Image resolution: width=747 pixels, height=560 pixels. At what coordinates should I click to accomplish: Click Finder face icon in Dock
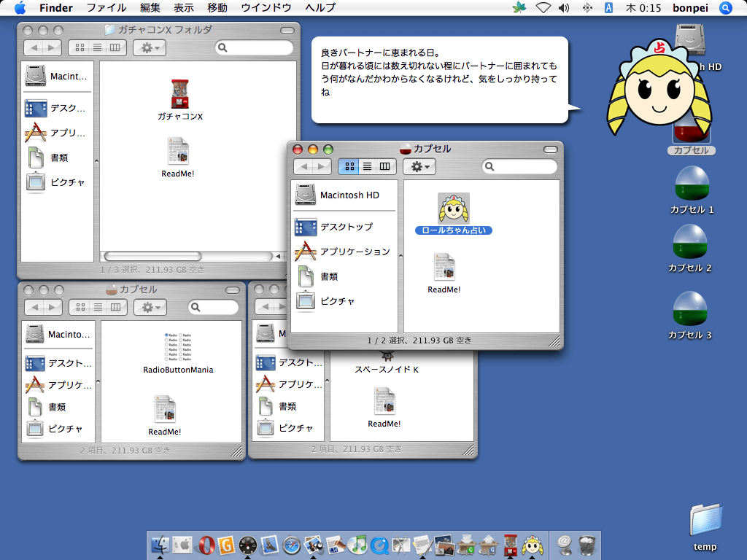160,545
